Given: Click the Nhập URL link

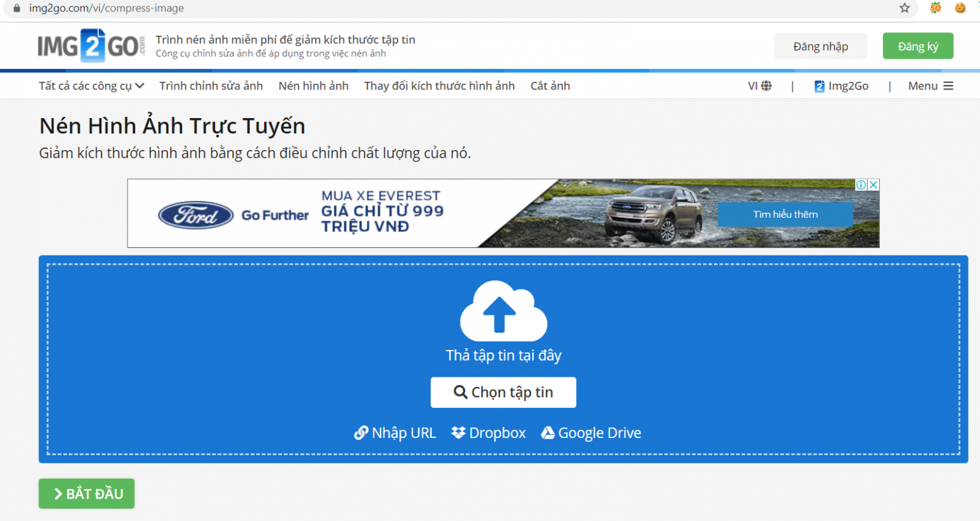Looking at the screenshot, I should point(396,433).
